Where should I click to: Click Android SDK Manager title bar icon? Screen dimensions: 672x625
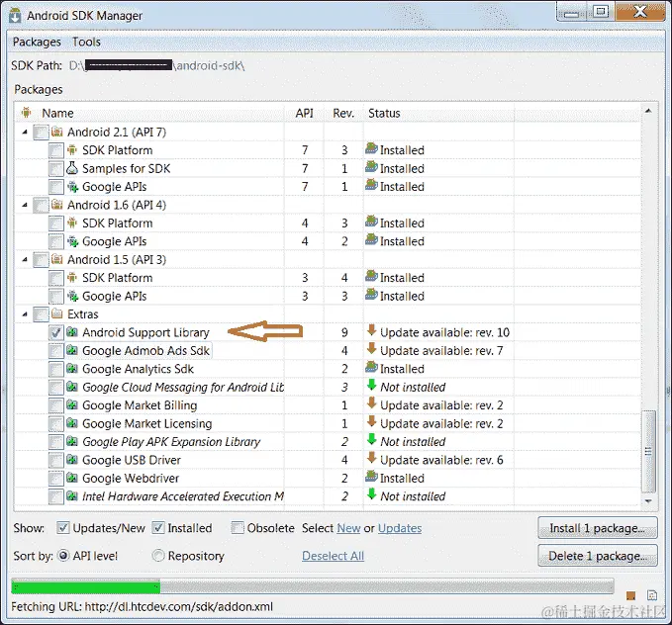pyautogui.click(x=16, y=15)
